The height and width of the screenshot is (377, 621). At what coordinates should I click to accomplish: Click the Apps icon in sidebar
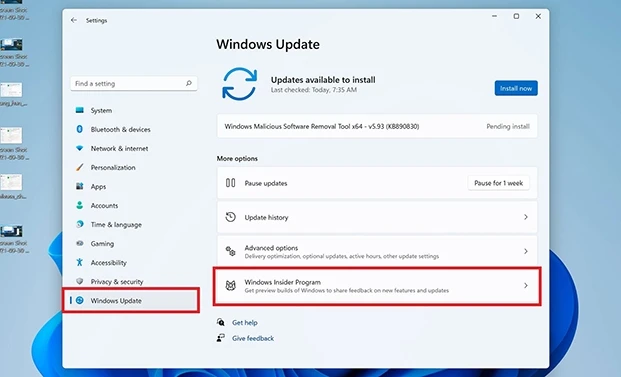point(80,186)
